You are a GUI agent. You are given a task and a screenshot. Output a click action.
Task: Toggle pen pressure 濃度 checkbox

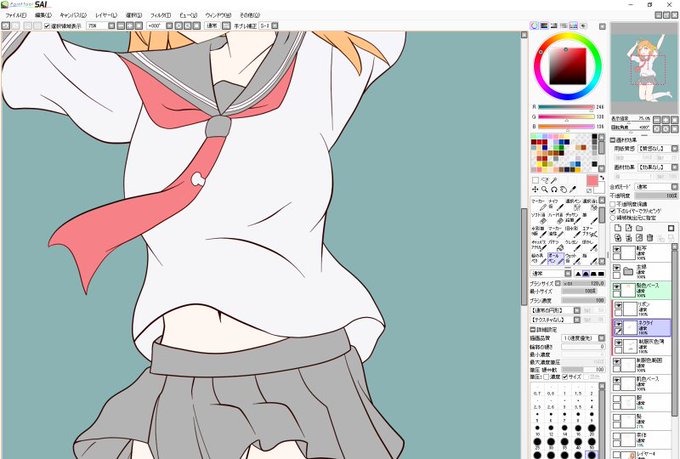[546, 377]
